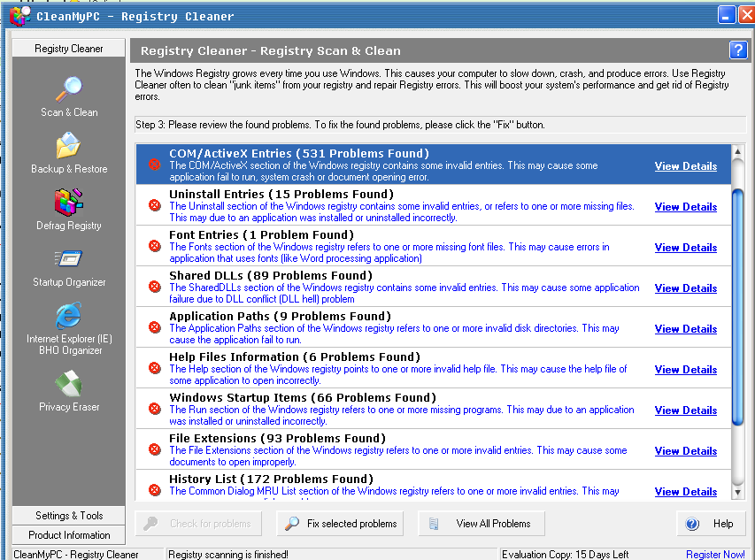Screen dimensions: 755x560
Task: Click the CleanMyPC app icon in title bar
Action: point(20,16)
